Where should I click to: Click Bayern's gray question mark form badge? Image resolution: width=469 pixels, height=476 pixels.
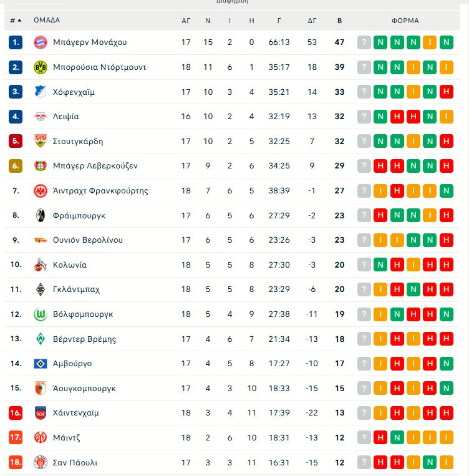click(364, 42)
